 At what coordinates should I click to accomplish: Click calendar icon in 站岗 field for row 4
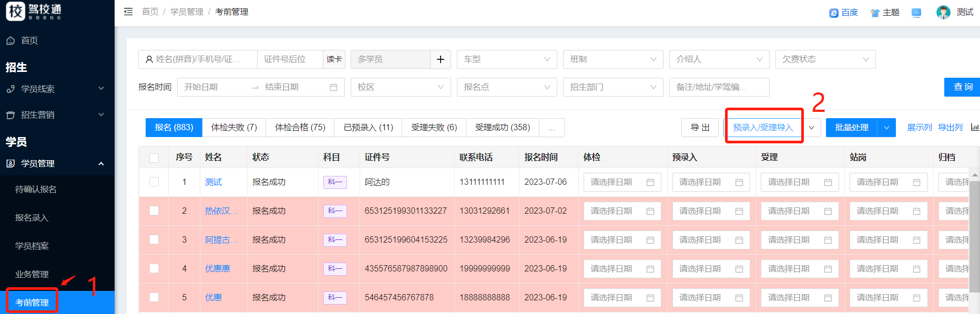point(916,269)
